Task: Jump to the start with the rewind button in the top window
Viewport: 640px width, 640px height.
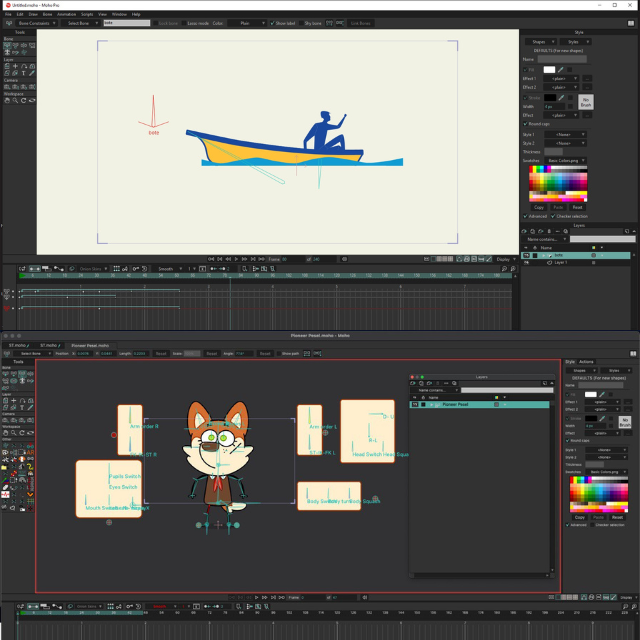Action: (x=211, y=259)
